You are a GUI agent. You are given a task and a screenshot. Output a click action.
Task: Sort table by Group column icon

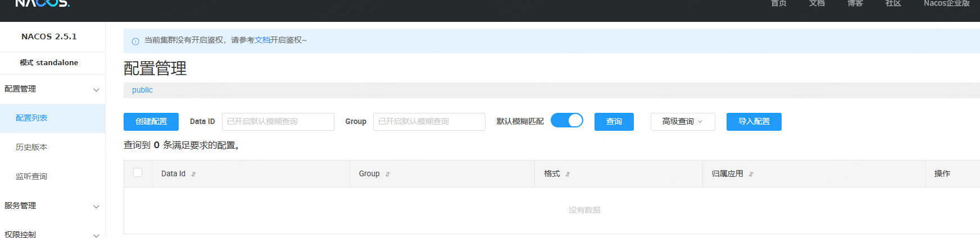point(388,175)
